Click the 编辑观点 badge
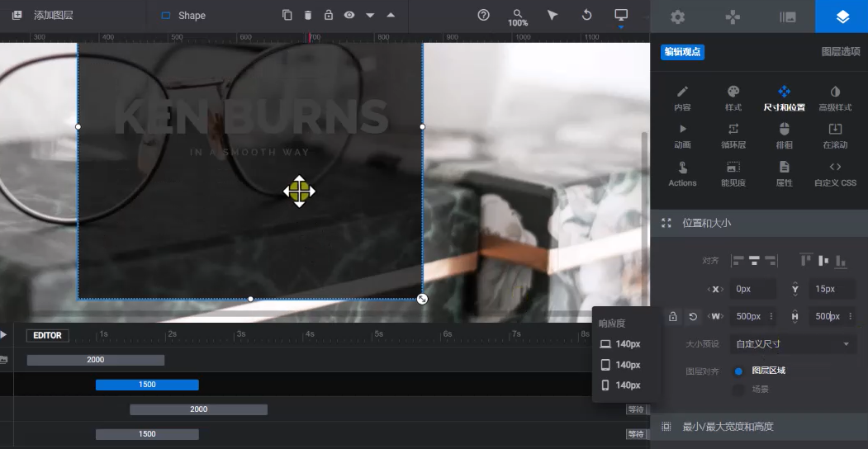Screen dimensions: 868x449 [682, 52]
